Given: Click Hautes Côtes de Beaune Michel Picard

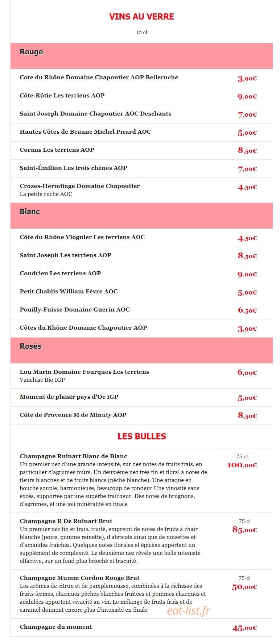Looking at the screenshot, I should coord(85,132).
